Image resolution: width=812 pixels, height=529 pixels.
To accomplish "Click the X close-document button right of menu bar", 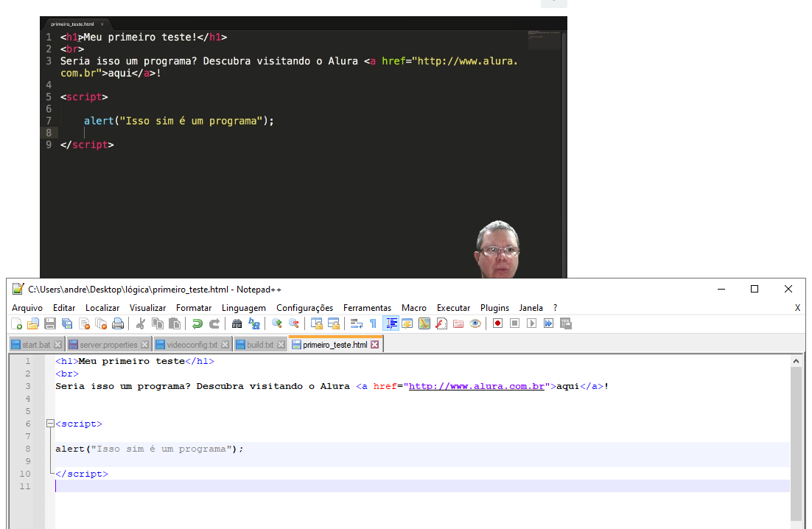I will click(797, 308).
